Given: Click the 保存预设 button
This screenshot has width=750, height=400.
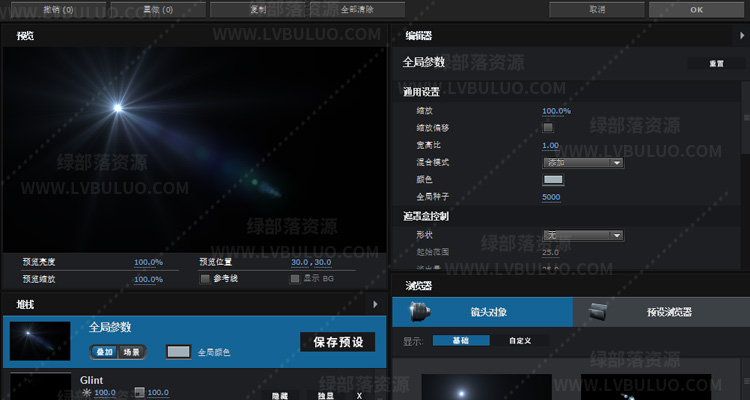Looking at the screenshot, I should 338,342.
